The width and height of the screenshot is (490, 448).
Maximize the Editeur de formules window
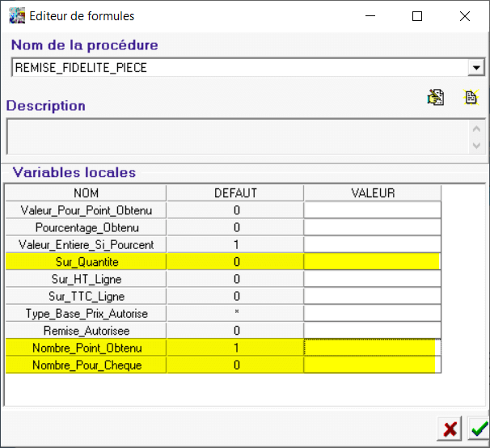[x=417, y=16]
